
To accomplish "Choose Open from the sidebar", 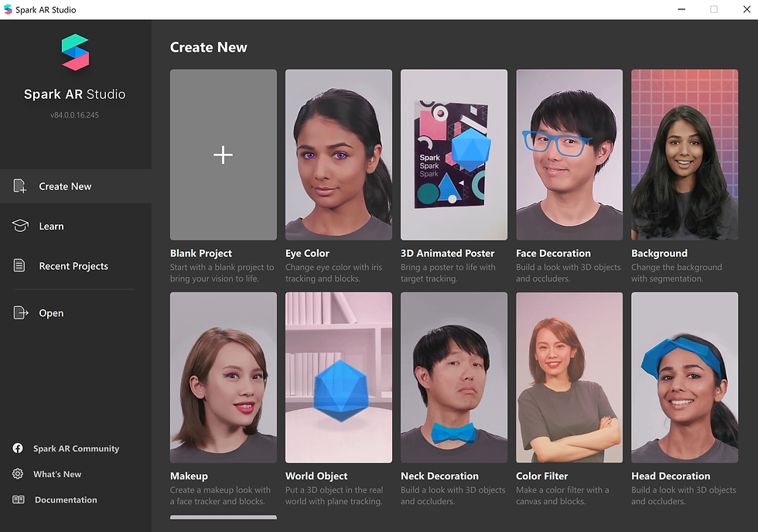I will pos(76,312).
